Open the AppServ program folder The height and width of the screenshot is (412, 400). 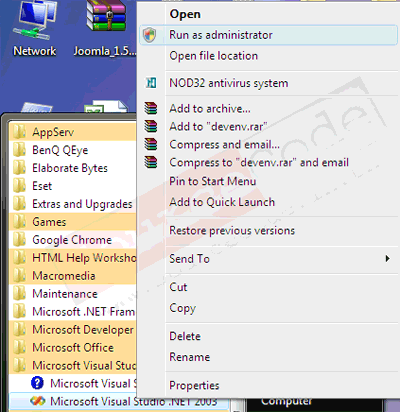[x=73, y=132]
